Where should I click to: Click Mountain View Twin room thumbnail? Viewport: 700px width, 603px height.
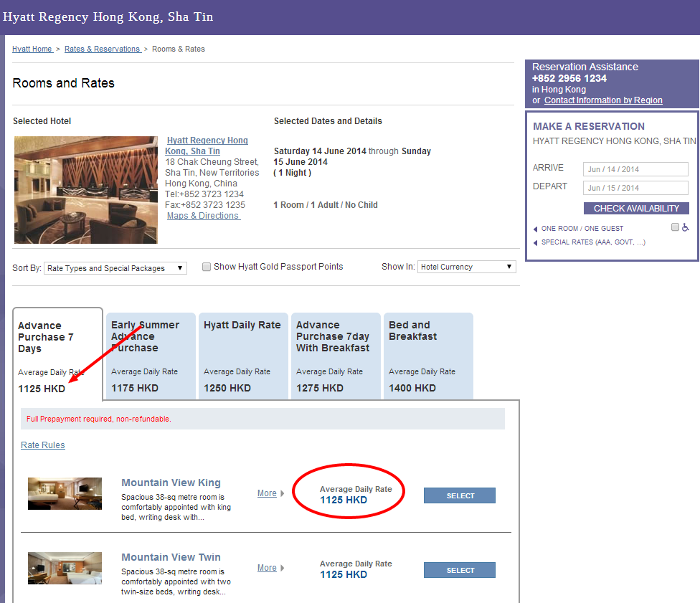click(x=65, y=568)
